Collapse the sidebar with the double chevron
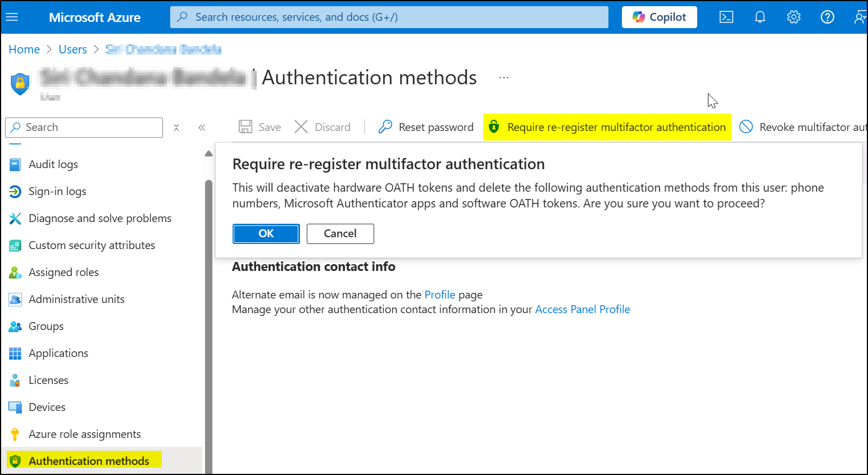The width and height of the screenshot is (868, 475). pos(202,127)
